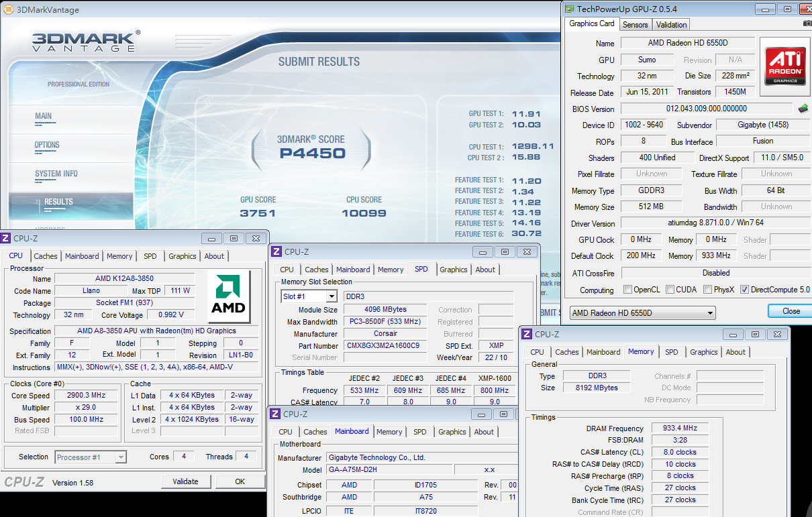Click the 3DMark Vantage logo banner

pos(85,42)
